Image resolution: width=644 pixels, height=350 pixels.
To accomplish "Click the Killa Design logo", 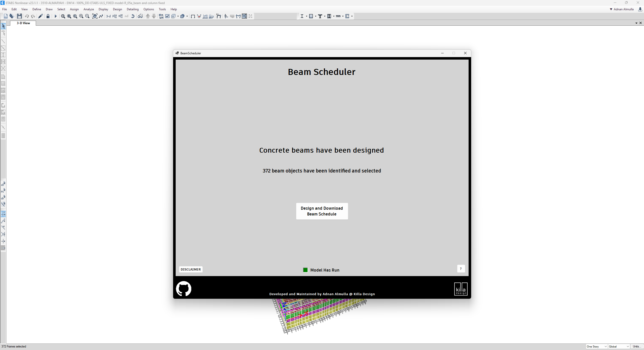I will (461, 289).
